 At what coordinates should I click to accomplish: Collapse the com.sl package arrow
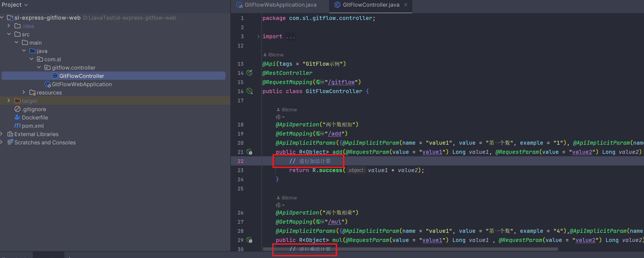coord(31,59)
